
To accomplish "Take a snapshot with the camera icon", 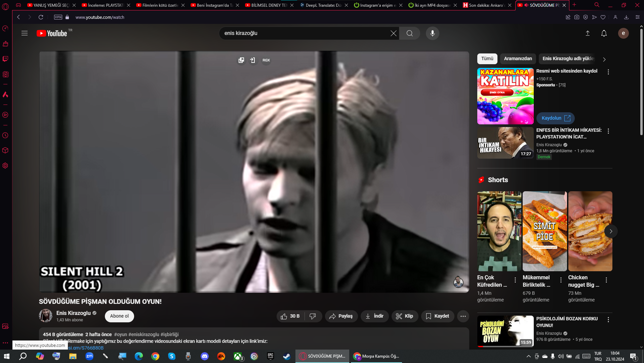I will click(577, 17).
